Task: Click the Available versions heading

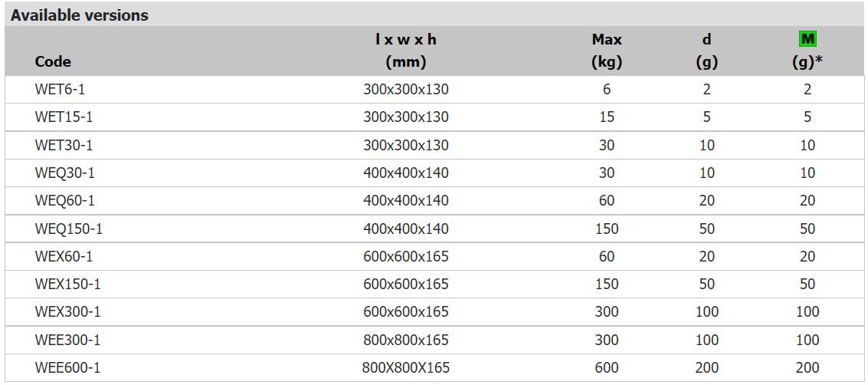Action: tap(79, 15)
